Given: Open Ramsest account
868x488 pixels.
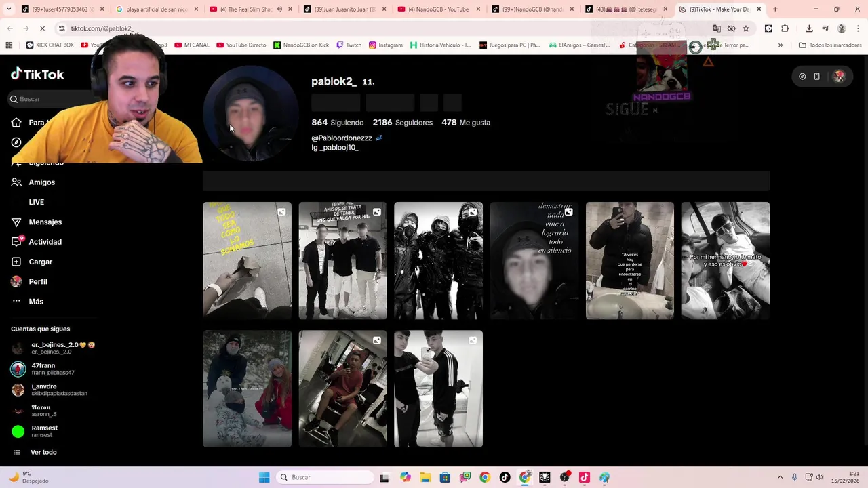Looking at the screenshot, I should click(35, 431).
